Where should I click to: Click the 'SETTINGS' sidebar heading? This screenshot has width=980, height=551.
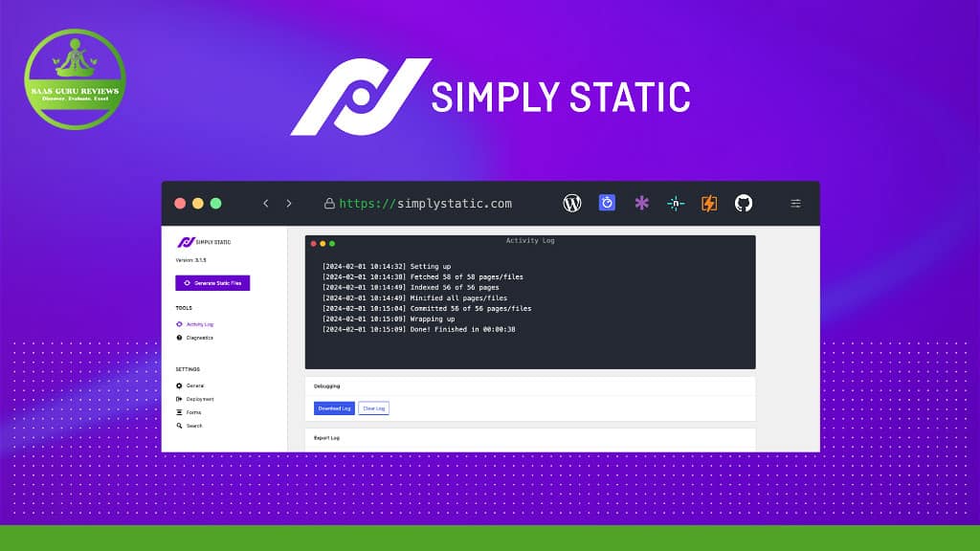coord(188,369)
